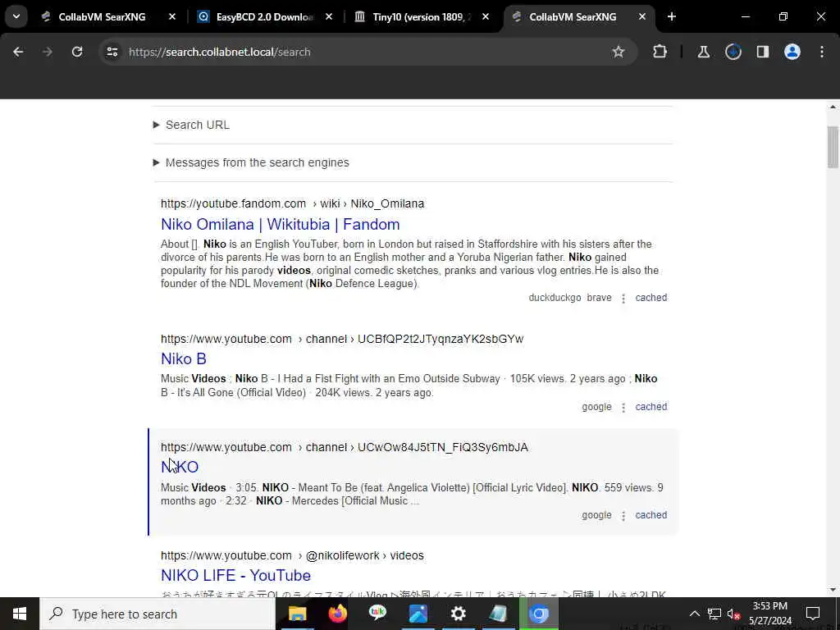The image size is (840, 630).
Task: Toggle the browser side panel
Action: [x=763, y=52]
